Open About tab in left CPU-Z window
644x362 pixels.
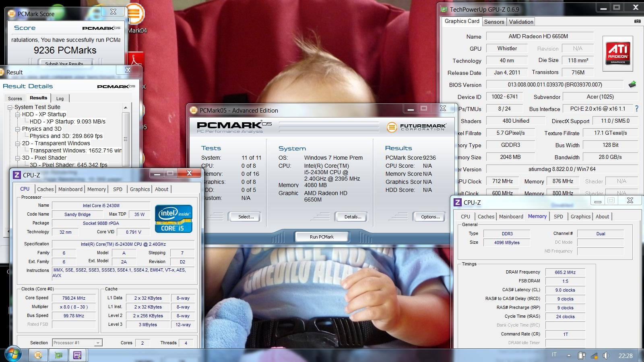(x=162, y=189)
